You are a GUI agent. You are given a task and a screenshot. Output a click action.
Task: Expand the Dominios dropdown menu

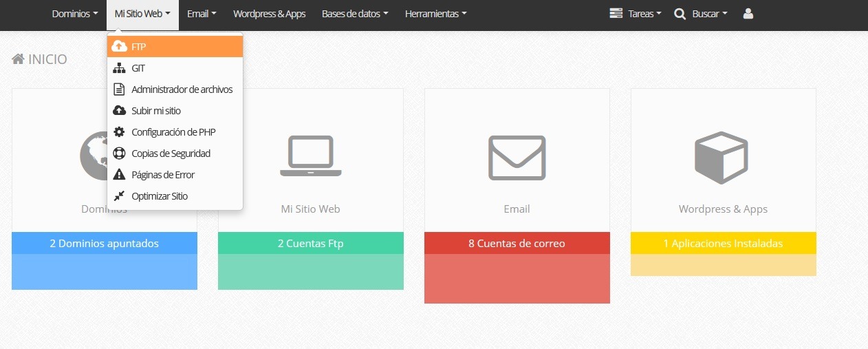tap(75, 14)
